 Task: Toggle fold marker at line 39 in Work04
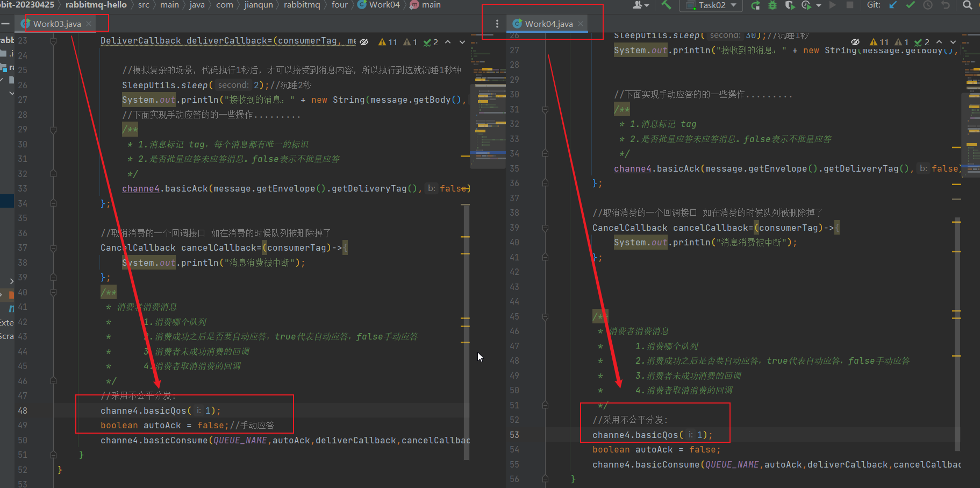[x=545, y=228]
